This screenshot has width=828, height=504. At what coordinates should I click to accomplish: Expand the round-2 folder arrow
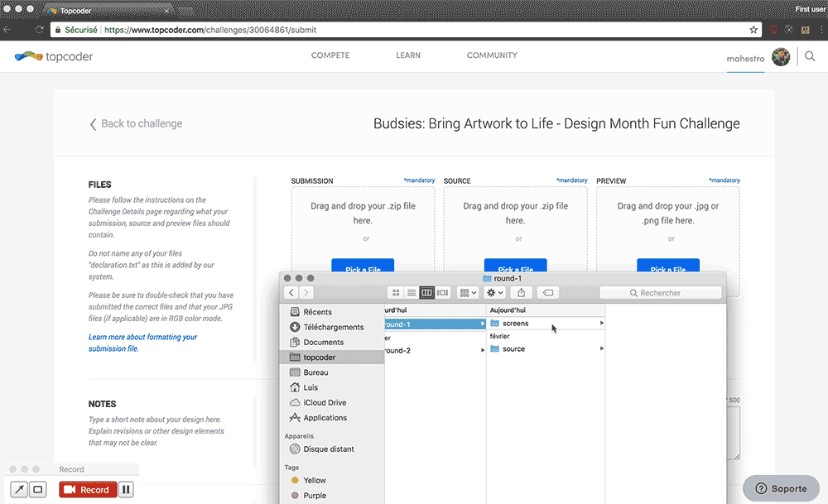point(482,350)
